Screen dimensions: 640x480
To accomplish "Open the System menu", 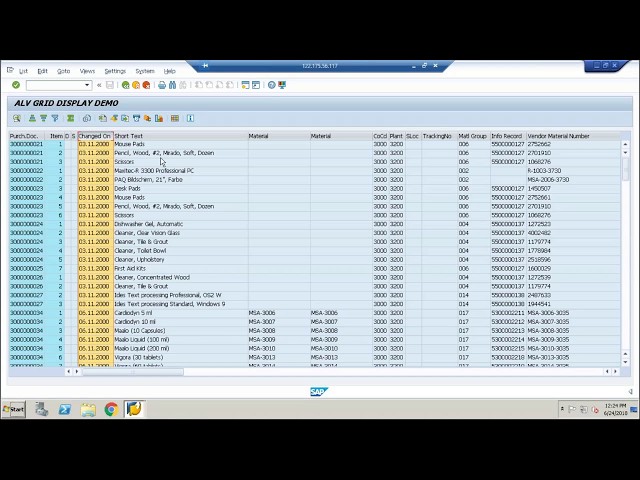I will pyautogui.click(x=145, y=71).
